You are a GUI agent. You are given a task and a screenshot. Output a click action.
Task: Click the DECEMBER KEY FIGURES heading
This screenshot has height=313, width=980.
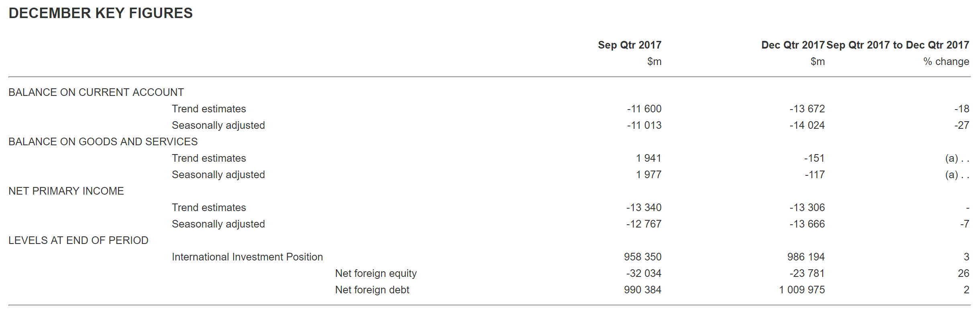tap(101, 13)
